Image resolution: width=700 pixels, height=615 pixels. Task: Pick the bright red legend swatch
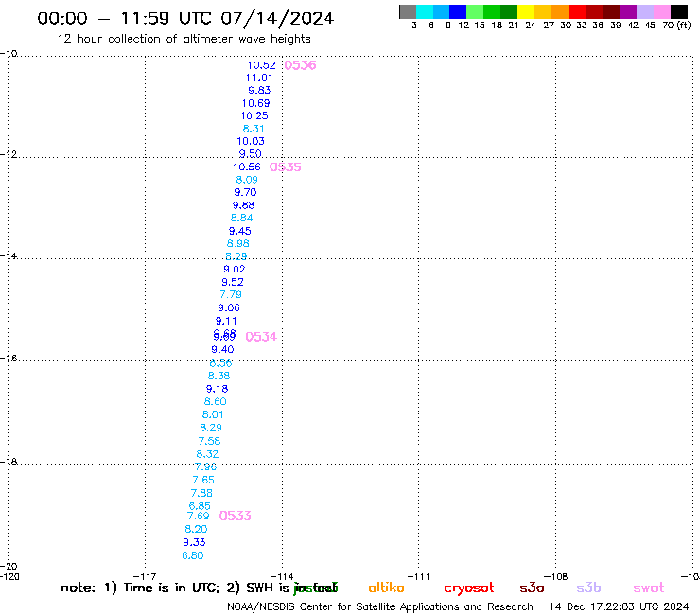click(x=577, y=12)
